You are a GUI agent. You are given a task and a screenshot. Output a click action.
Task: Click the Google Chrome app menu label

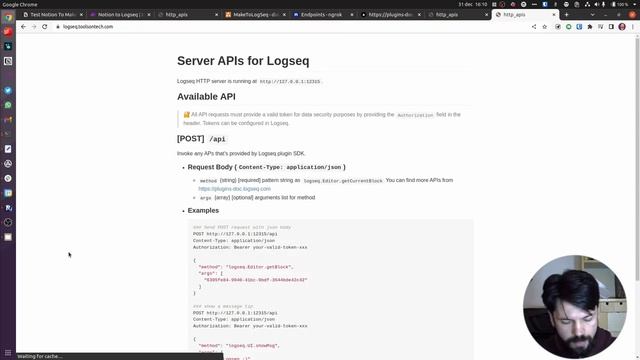[20, 4]
